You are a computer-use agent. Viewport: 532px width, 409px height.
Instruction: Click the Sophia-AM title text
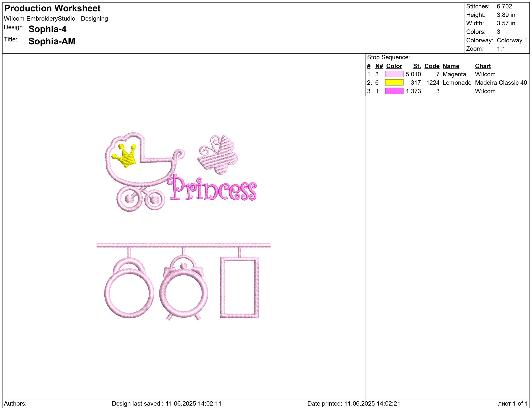[x=52, y=41]
